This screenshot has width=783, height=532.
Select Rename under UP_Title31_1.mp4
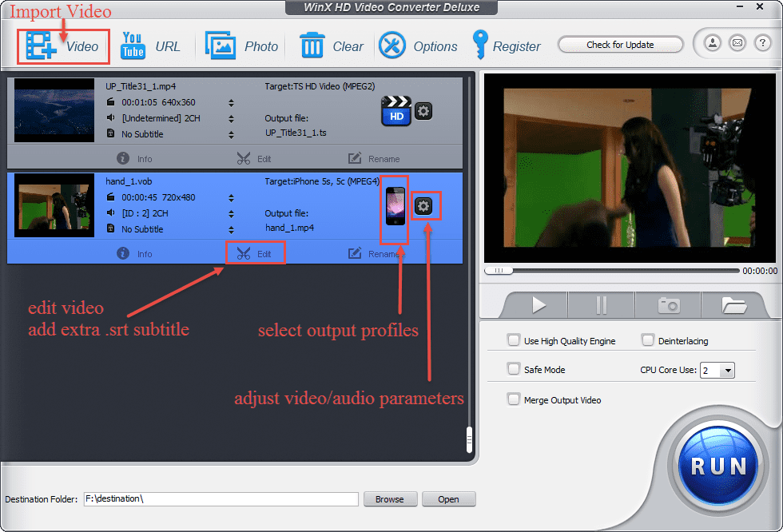click(374, 159)
